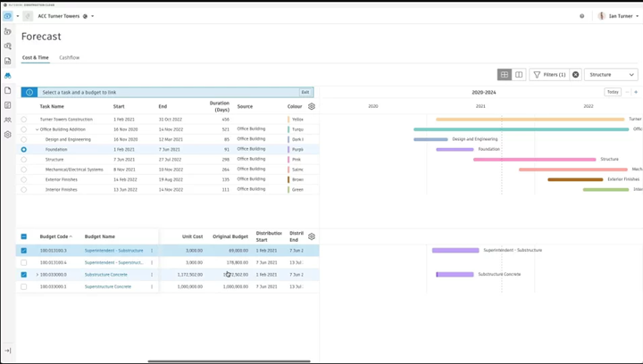Open the Cost & Time tab
This screenshot has width=643, height=364.
(x=35, y=58)
